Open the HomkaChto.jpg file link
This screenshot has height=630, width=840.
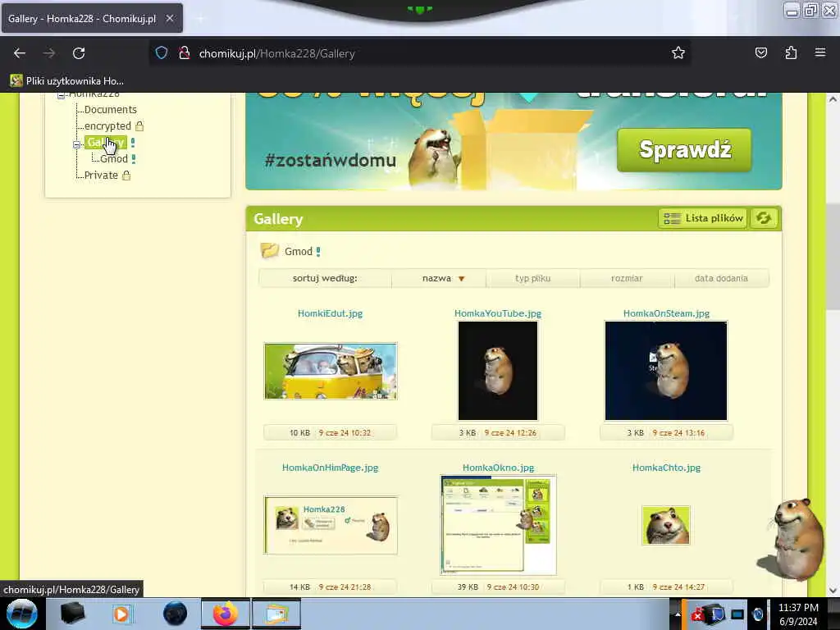tap(666, 468)
